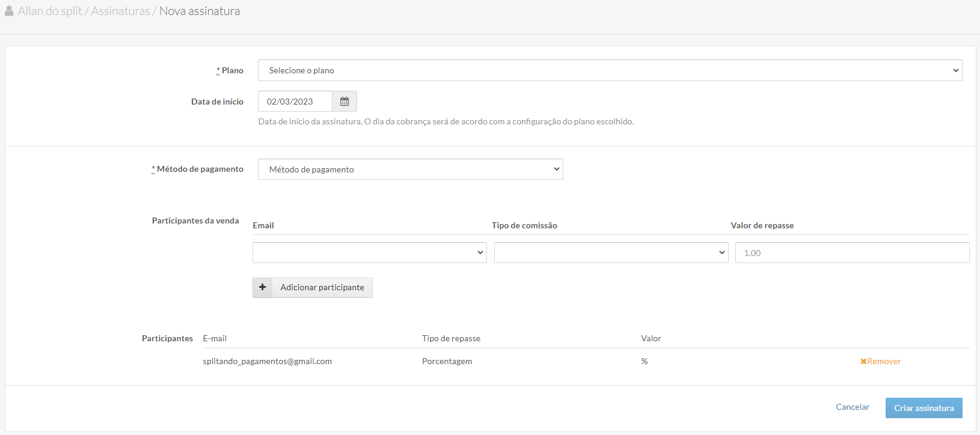Go to Allan do split breadcrumb

click(x=50, y=11)
